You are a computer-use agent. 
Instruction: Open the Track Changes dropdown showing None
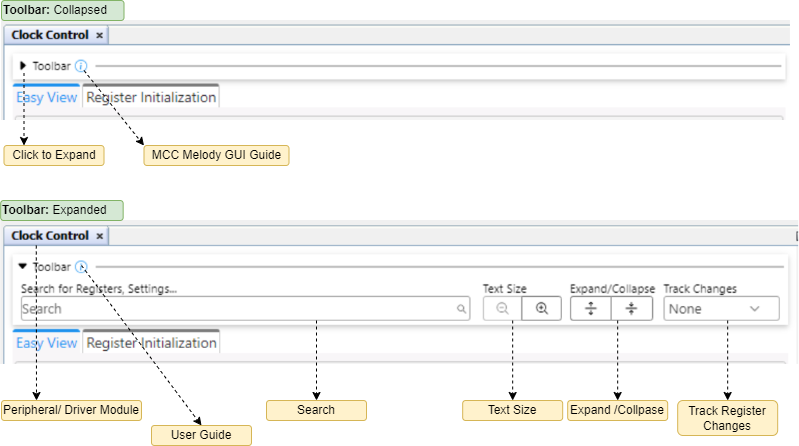tap(720, 309)
